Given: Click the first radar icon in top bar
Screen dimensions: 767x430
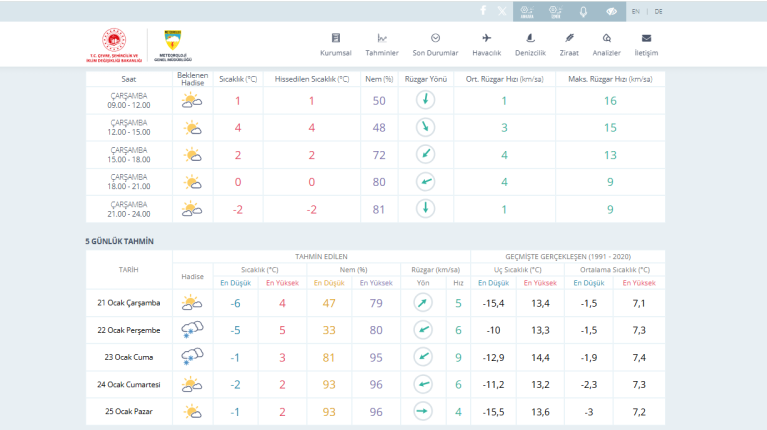Looking at the screenshot, I should click(527, 11).
